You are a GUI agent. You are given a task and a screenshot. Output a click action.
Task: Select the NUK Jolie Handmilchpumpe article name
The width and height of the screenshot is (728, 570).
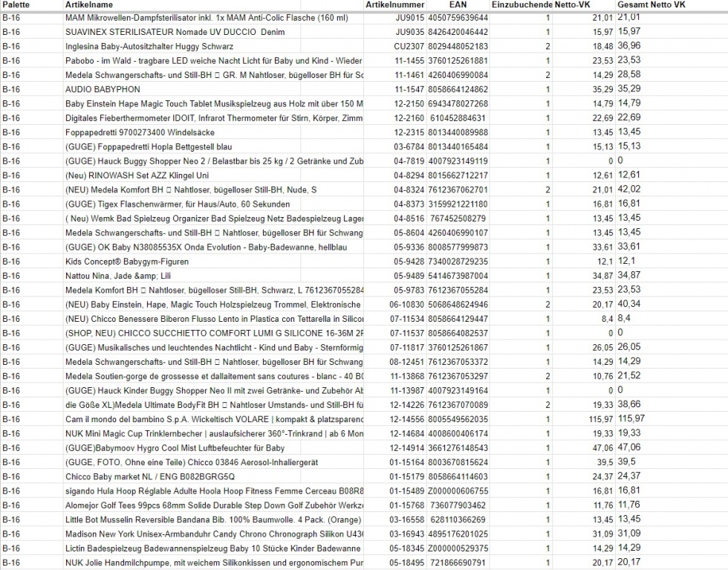214,563
